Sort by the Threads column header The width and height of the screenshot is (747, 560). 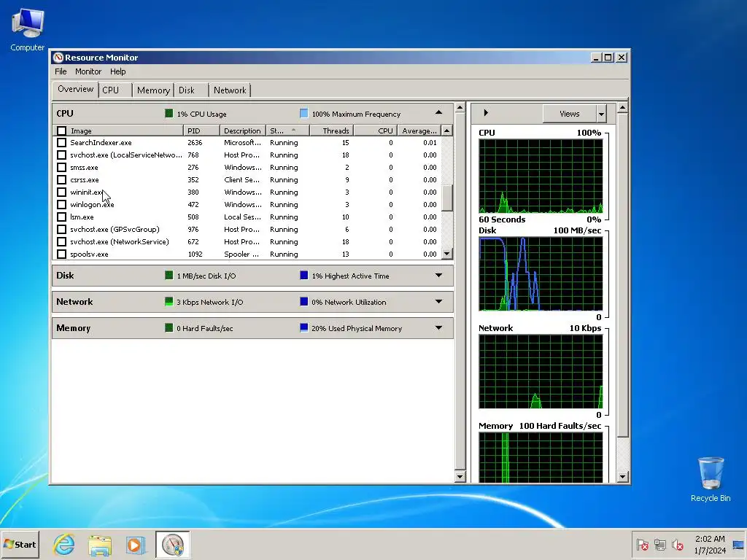coord(332,131)
